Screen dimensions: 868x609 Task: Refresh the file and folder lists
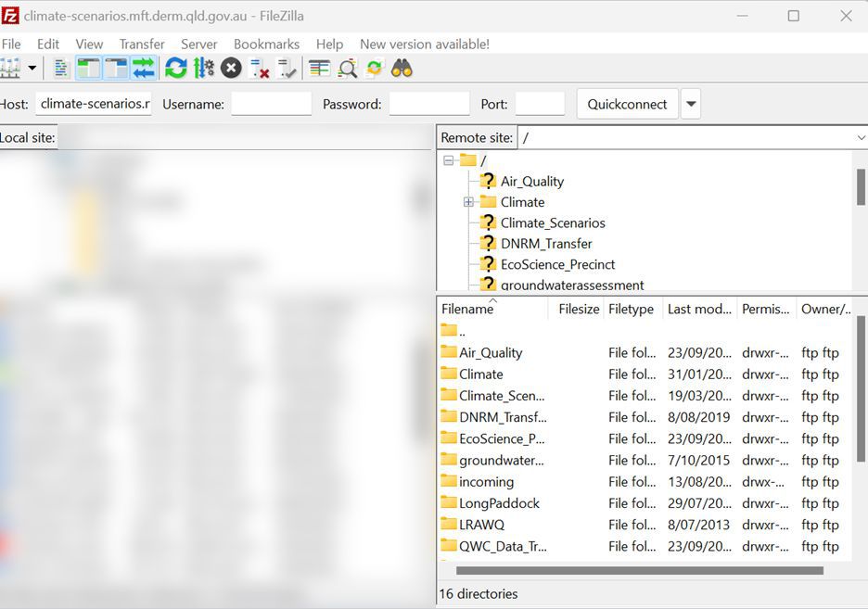click(175, 68)
